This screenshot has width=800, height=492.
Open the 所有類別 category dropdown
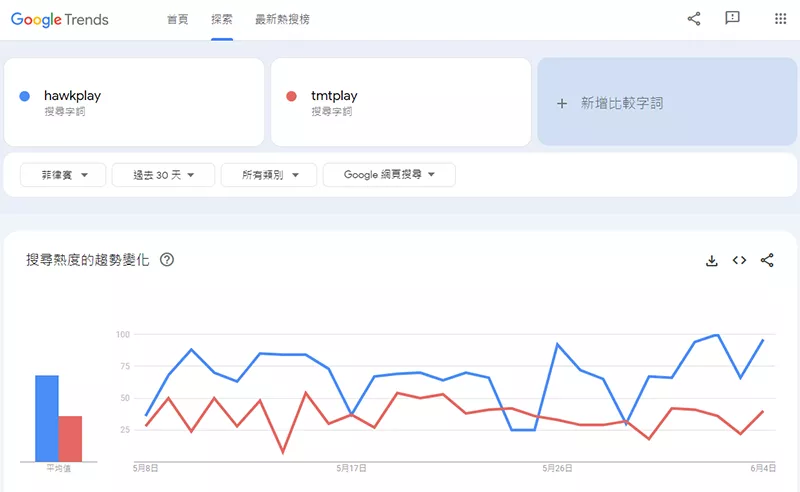click(269, 175)
